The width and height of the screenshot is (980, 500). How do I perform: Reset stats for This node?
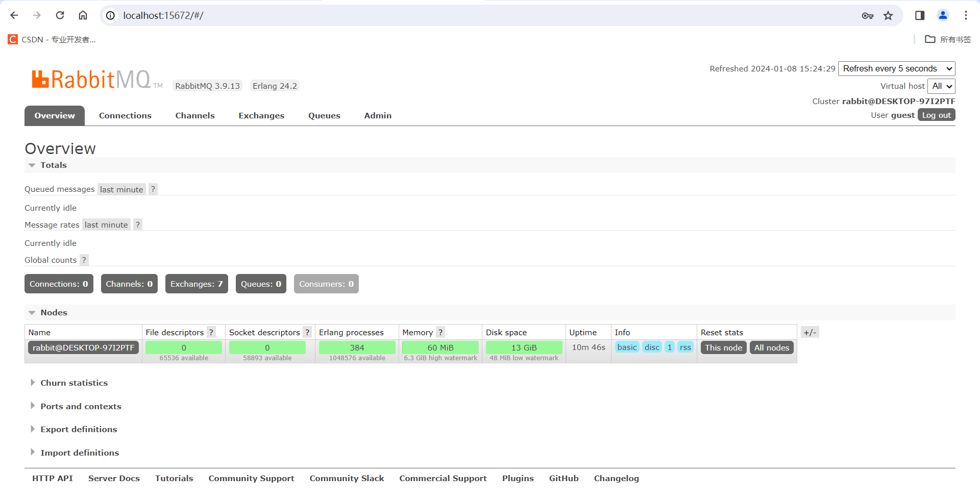pos(724,347)
